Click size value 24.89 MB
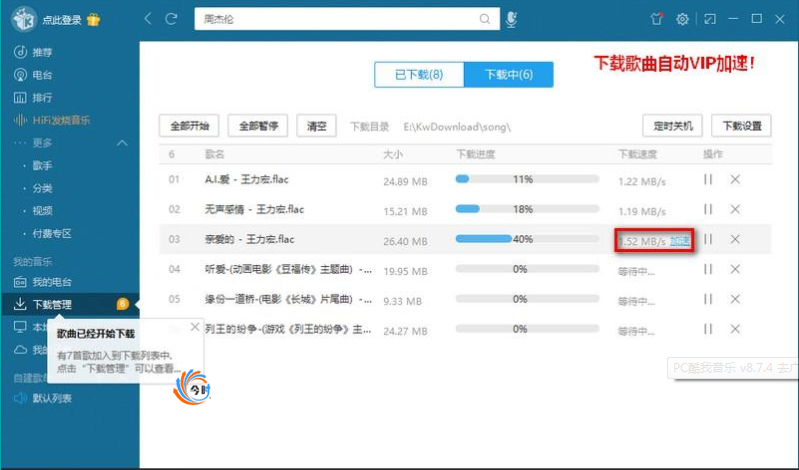Viewport: 799px width, 470px height. (x=405, y=181)
